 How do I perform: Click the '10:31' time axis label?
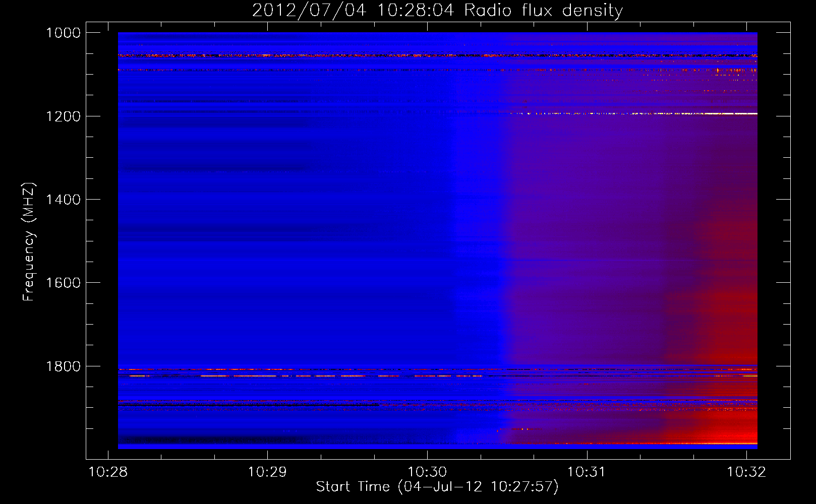click(x=587, y=472)
